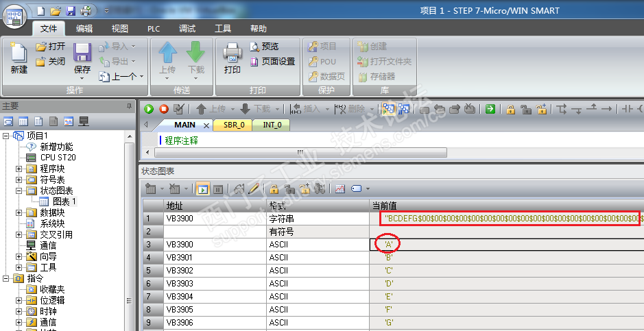The height and width of the screenshot is (331, 644).
Task: Expand the 交叉引用 (cross reference) tree node
Action: pyautogui.click(x=19, y=234)
